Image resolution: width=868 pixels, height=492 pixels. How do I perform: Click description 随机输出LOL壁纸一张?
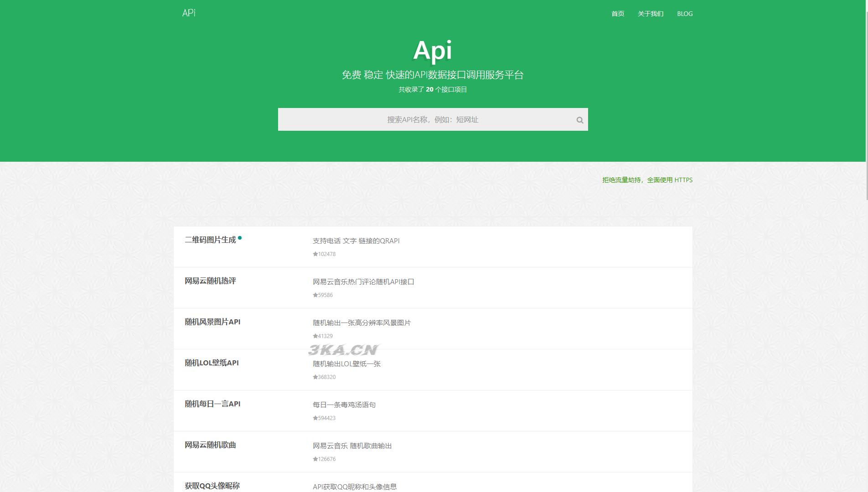tap(346, 364)
